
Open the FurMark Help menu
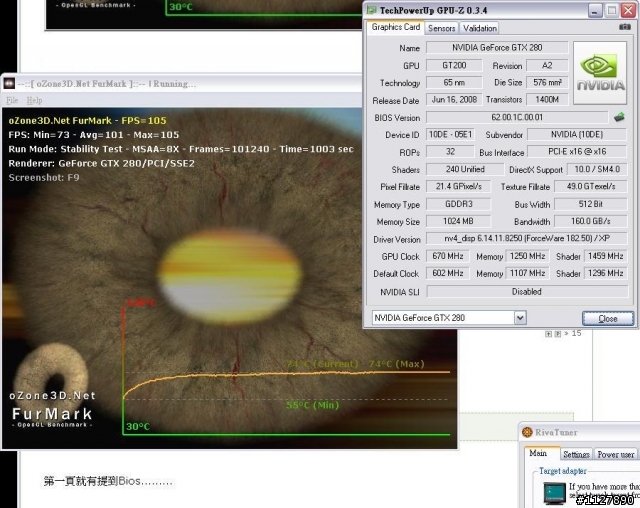click(x=34, y=100)
